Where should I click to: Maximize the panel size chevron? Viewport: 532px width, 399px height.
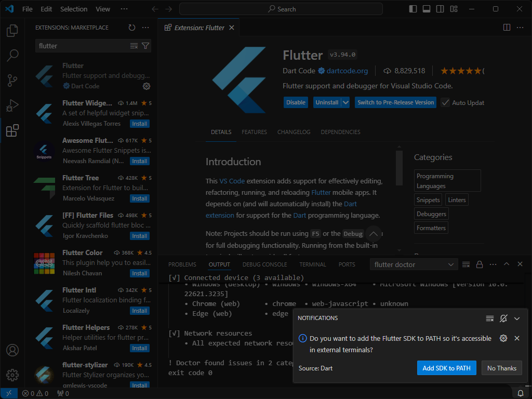pos(507,264)
